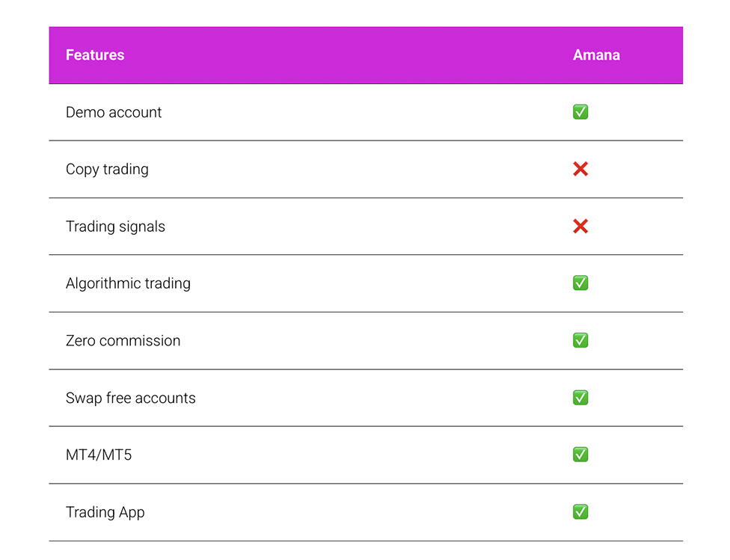Click the Trading App green checkmark
This screenshot has height=560, width=730.
coord(580,512)
